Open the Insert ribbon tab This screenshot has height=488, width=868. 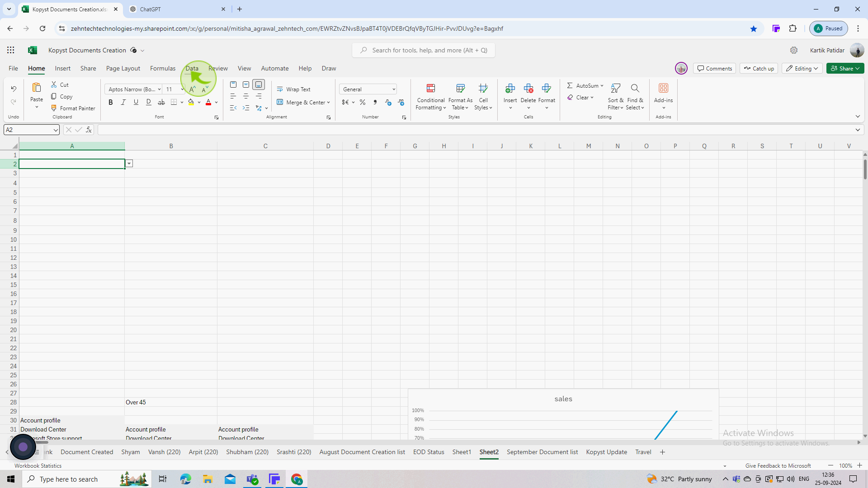(x=63, y=68)
